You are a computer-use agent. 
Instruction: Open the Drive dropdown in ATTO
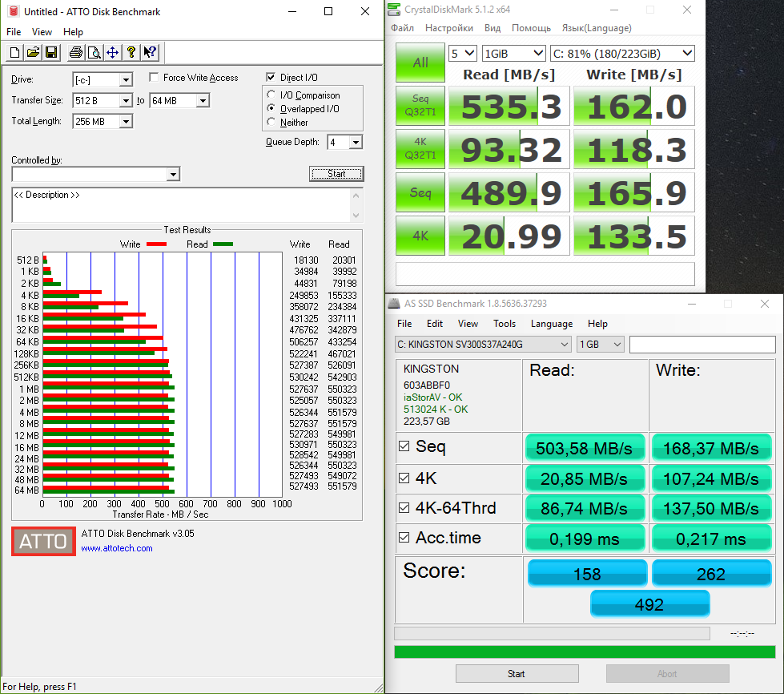126,80
